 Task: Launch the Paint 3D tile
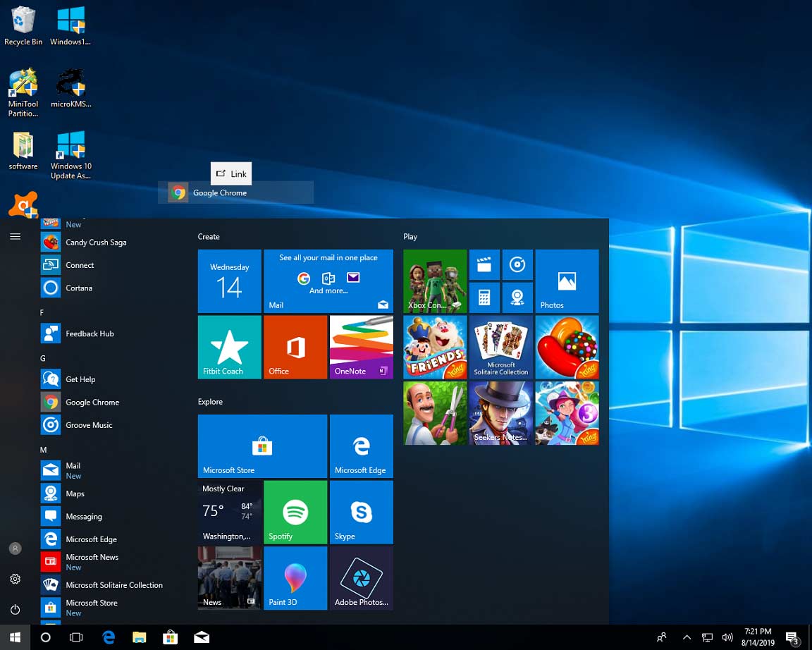point(295,578)
